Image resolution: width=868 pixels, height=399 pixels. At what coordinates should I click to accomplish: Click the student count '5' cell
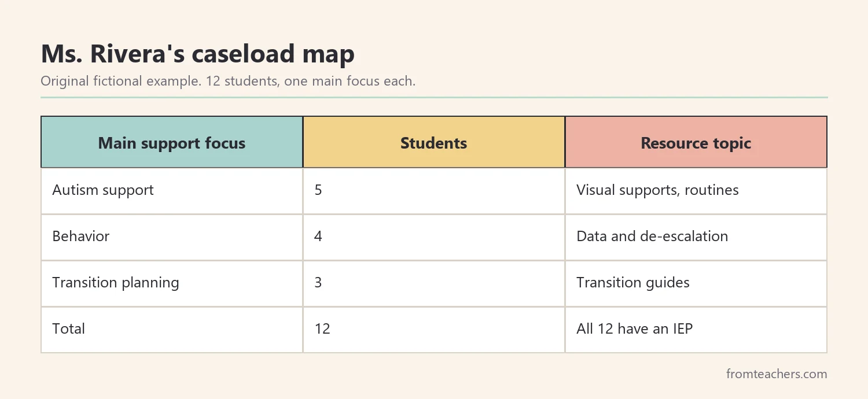434,191
